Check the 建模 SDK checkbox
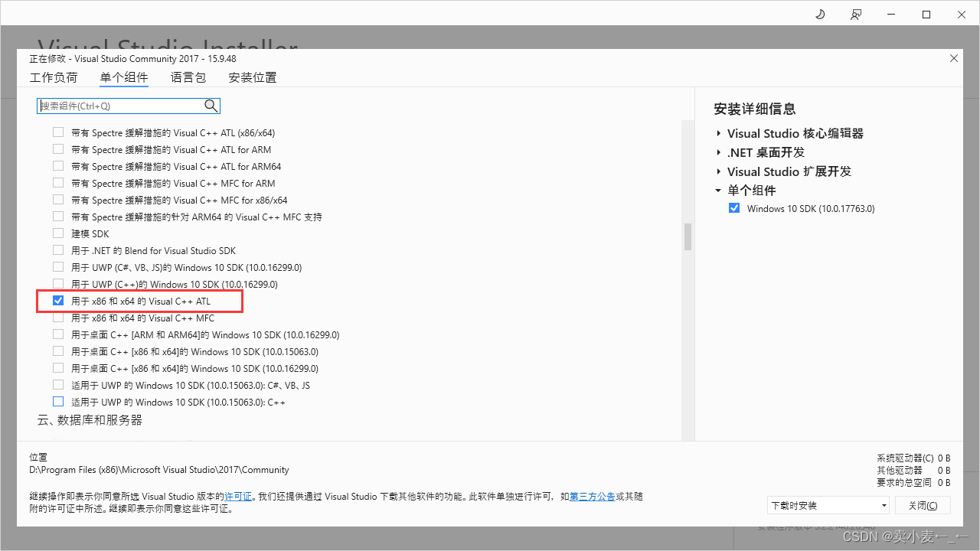The width and height of the screenshot is (980, 551). pyautogui.click(x=58, y=233)
